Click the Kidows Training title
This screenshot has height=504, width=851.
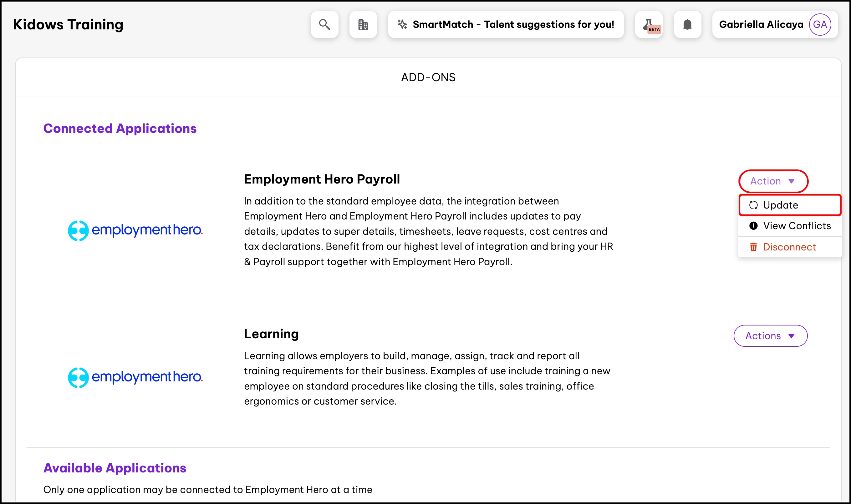point(68,24)
